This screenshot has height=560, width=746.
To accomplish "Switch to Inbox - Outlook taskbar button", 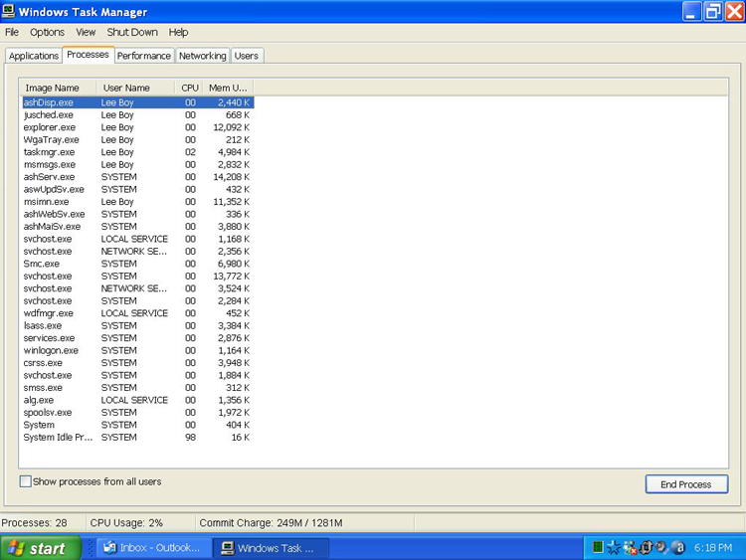I will 154,548.
